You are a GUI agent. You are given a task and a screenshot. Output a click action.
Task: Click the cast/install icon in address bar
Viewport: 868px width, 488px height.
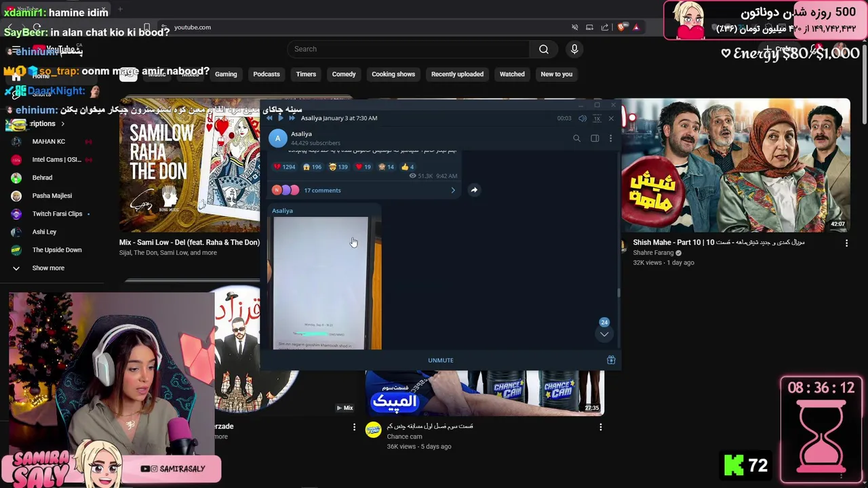click(589, 27)
